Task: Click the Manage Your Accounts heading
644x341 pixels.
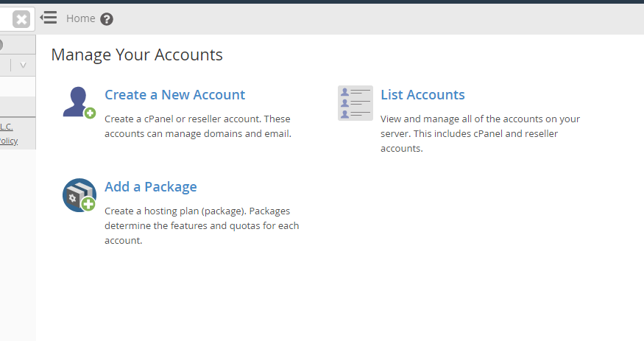Action: point(137,55)
